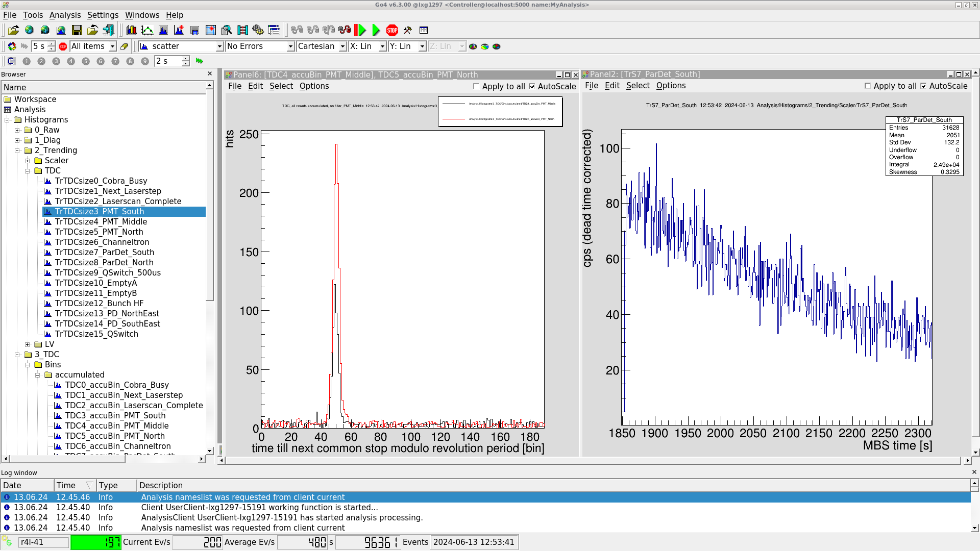
Task: Open the condition editor icon with the red-dot frame
Action: (x=210, y=30)
